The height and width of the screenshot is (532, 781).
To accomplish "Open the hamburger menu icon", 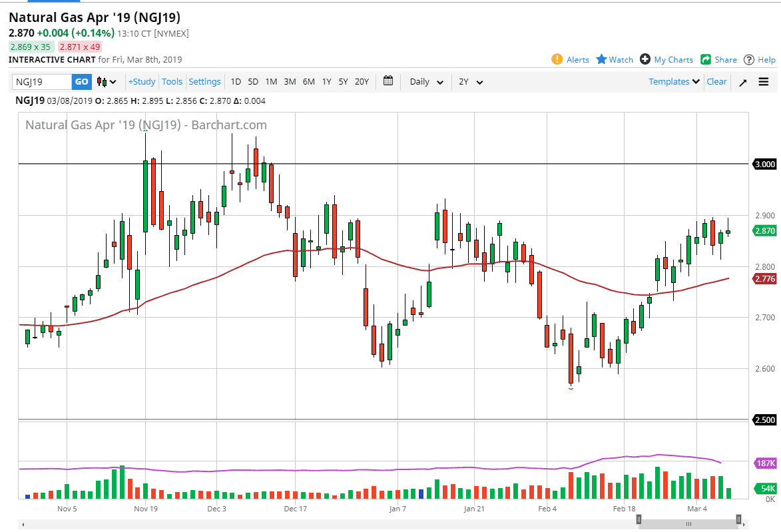I will [x=764, y=82].
